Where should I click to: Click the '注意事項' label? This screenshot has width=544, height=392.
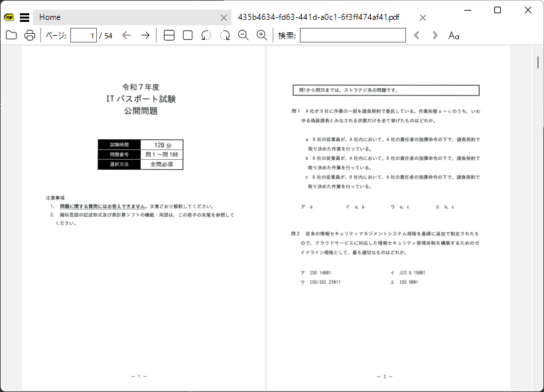(x=55, y=198)
